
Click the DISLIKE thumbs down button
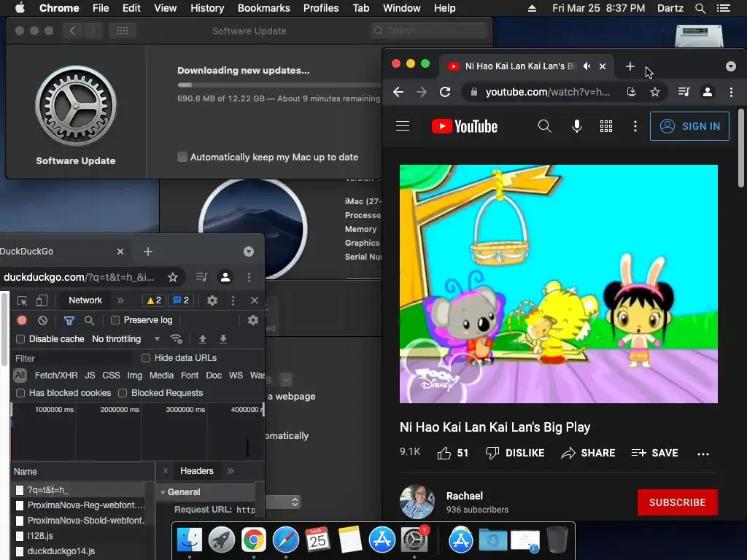tap(515, 453)
